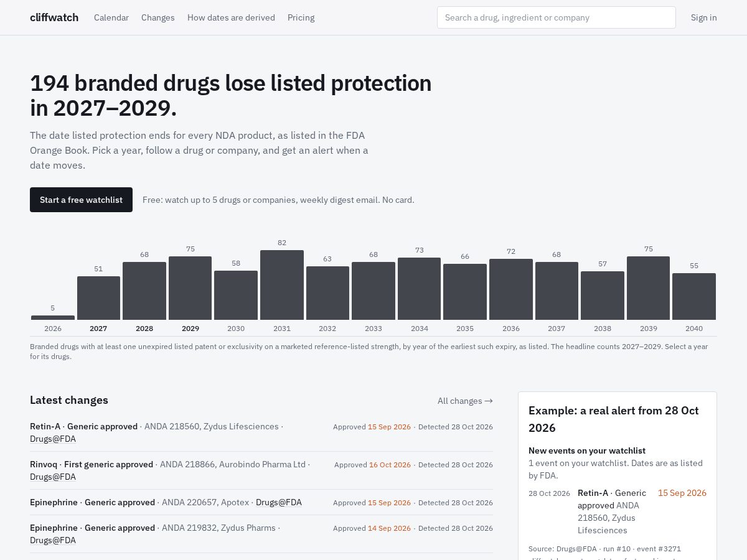Viewport: 747px width, 560px height.
Task: Visit the Pricing page
Action: click(x=301, y=17)
